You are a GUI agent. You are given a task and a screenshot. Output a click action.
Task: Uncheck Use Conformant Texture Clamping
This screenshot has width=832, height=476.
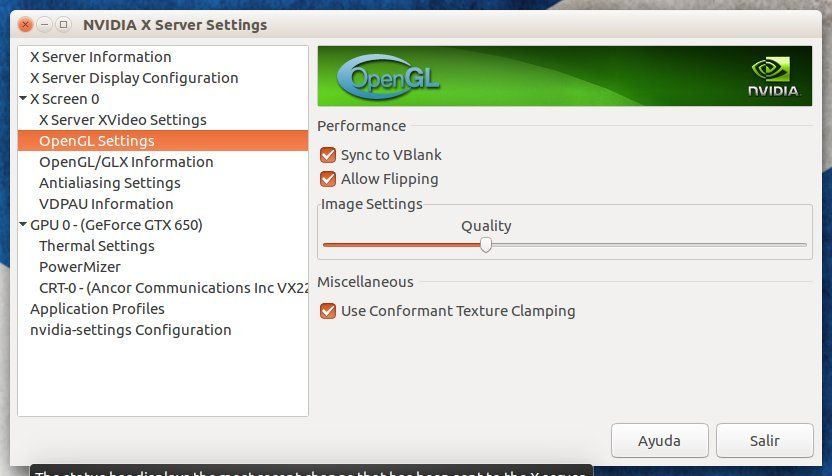tap(327, 311)
